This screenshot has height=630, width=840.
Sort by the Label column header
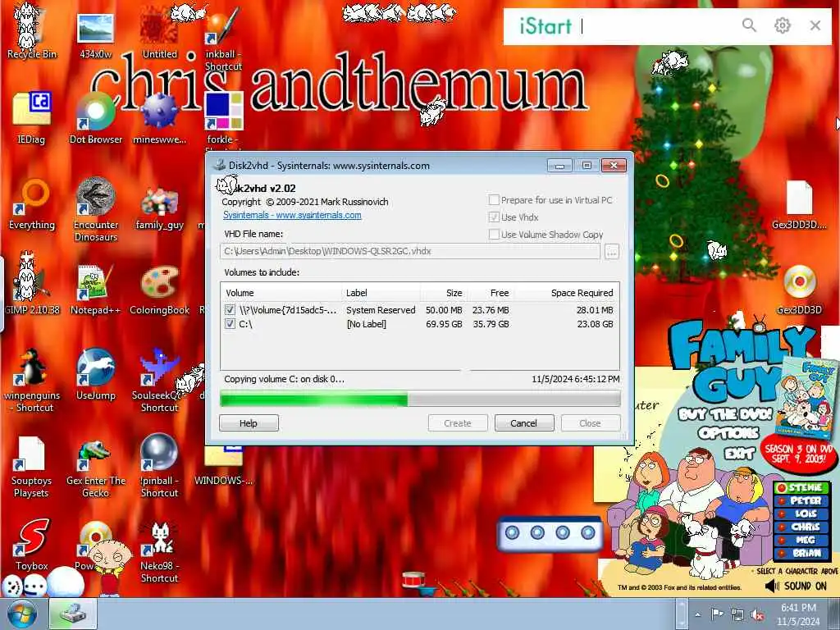[x=381, y=293]
